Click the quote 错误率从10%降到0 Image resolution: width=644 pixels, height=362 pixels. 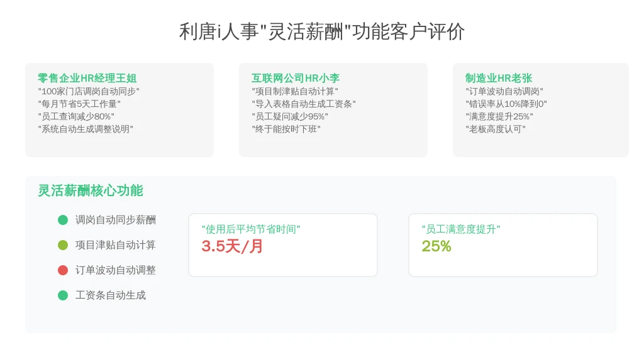(506, 104)
